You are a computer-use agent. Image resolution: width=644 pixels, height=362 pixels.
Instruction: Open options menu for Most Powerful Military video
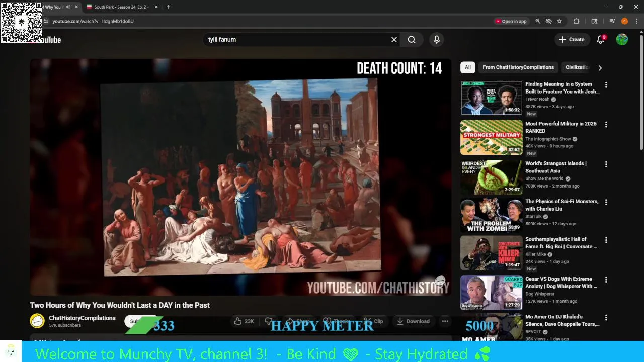pos(606,124)
